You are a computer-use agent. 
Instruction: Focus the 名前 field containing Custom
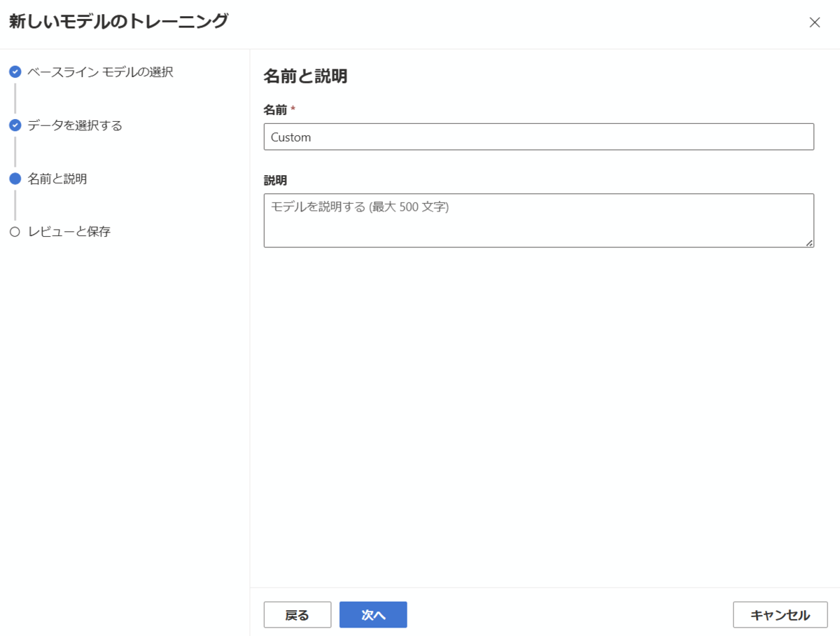click(x=538, y=137)
